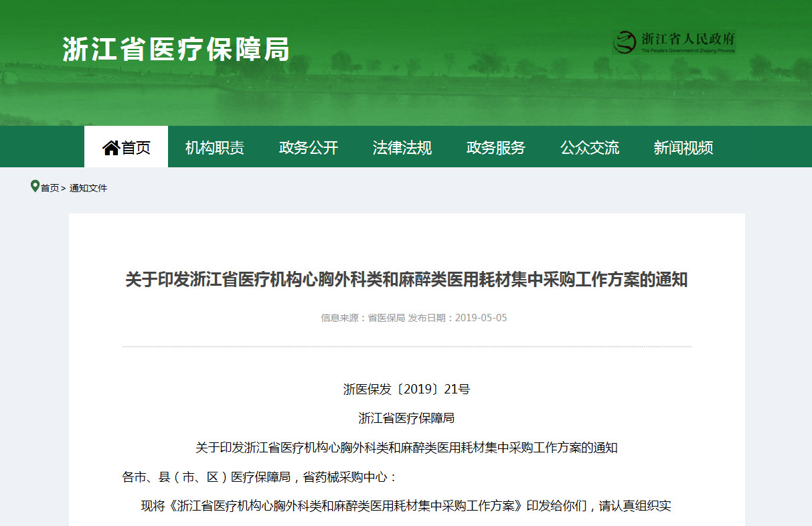Switch to the 公众交流 page
The image size is (812, 526).
click(589, 148)
